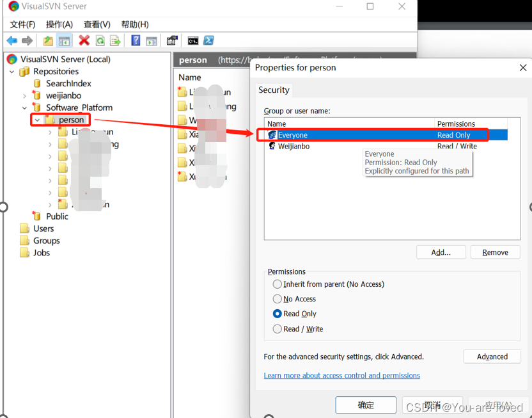Select Inherit from parent (No Access) option
The width and height of the screenshot is (532, 418).
click(278, 284)
